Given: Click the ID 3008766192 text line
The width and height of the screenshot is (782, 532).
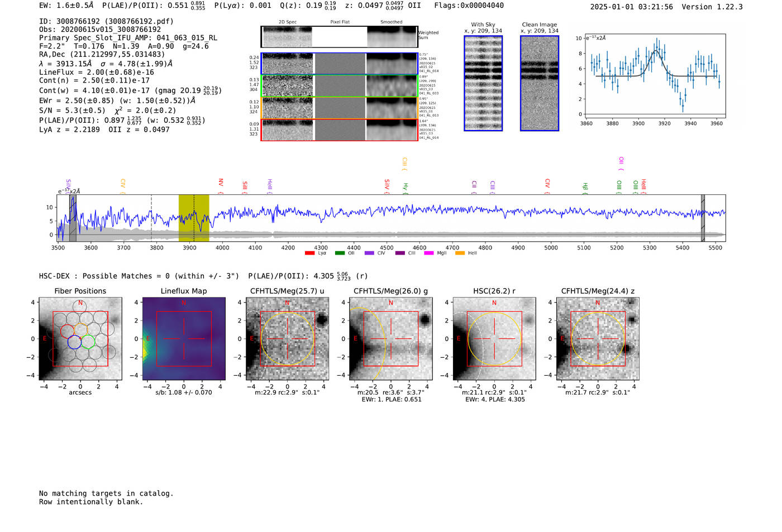Looking at the screenshot, I should (x=107, y=21).
